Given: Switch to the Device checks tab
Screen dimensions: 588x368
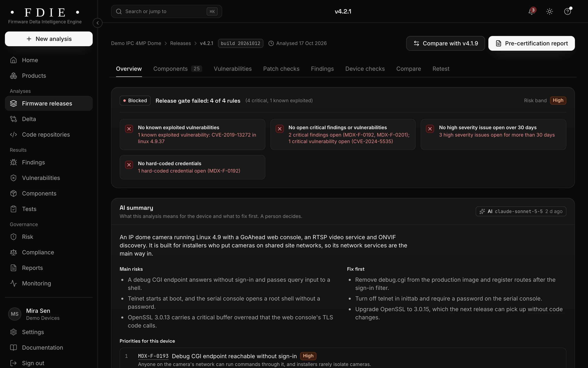Looking at the screenshot, I should [365, 69].
